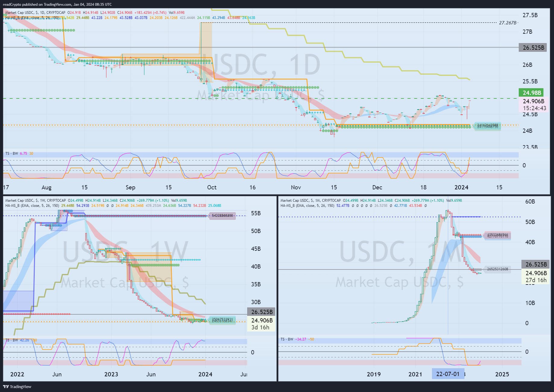554x392 pixels.
Task: Click the gray 26.525B price label on the daily chart
Action: (533, 48)
